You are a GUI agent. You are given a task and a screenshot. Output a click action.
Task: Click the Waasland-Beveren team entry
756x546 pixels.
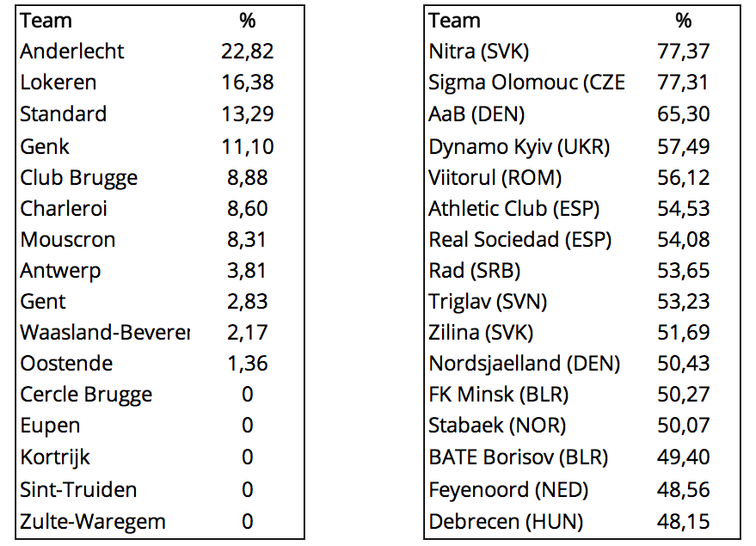(x=105, y=333)
